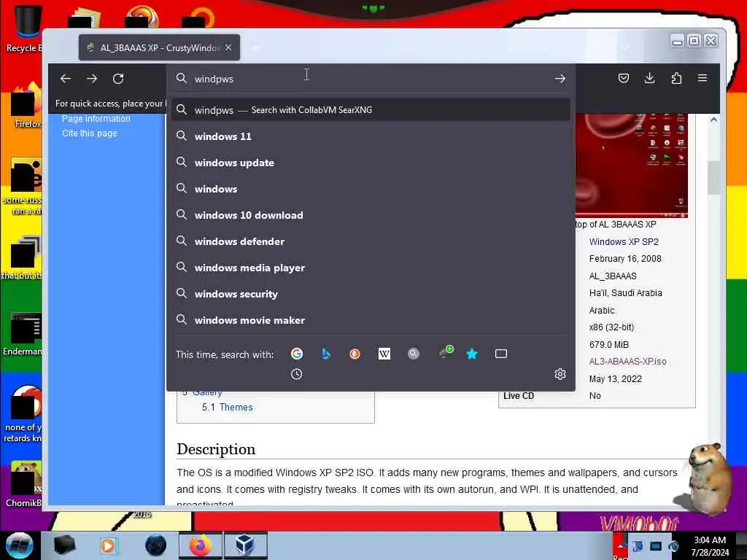Pick the windows 10 download suggestion
The width and height of the screenshot is (747, 560).
tap(371, 215)
